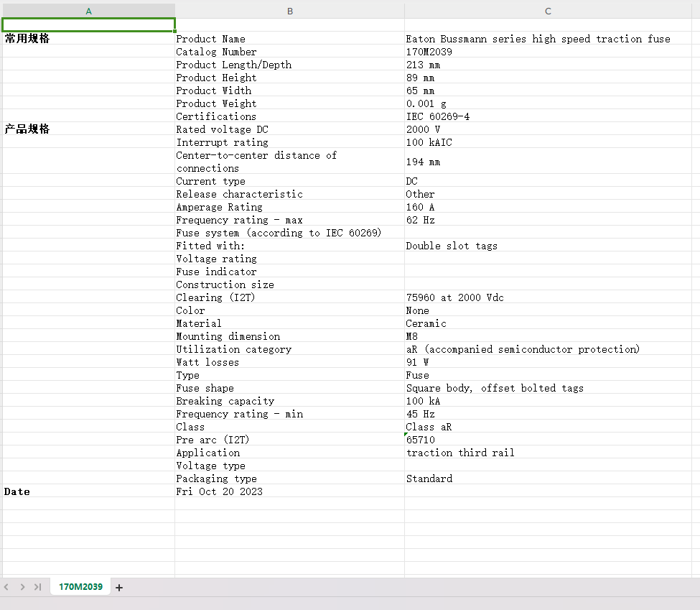This screenshot has height=610, width=700.
Task: Select the Fuse indicator cell
Action: (x=290, y=272)
